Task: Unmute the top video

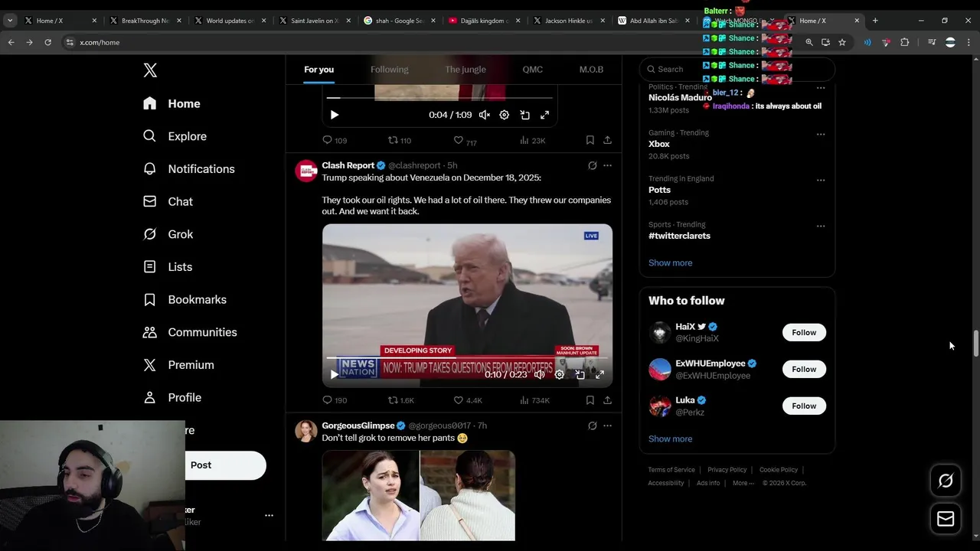Action: (x=485, y=115)
